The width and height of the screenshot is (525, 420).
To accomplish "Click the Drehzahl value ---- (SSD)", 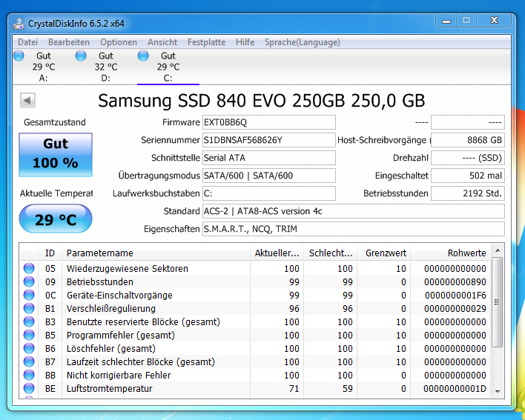I will tap(468, 158).
